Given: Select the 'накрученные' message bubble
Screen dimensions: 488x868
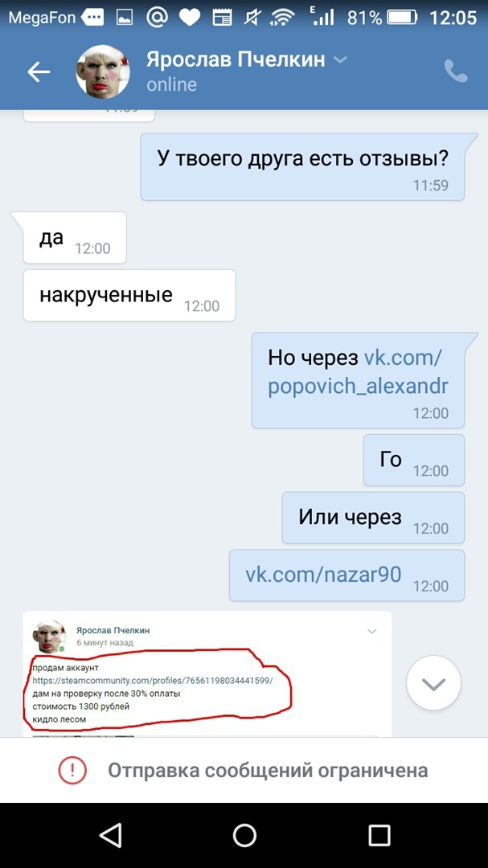Looking at the screenshot, I should pos(129,295).
